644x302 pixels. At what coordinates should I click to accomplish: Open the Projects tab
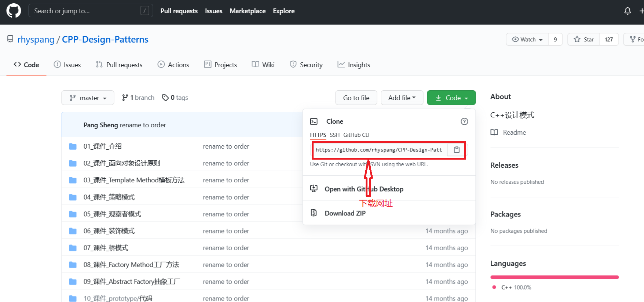pyautogui.click(x=220, y=65)
